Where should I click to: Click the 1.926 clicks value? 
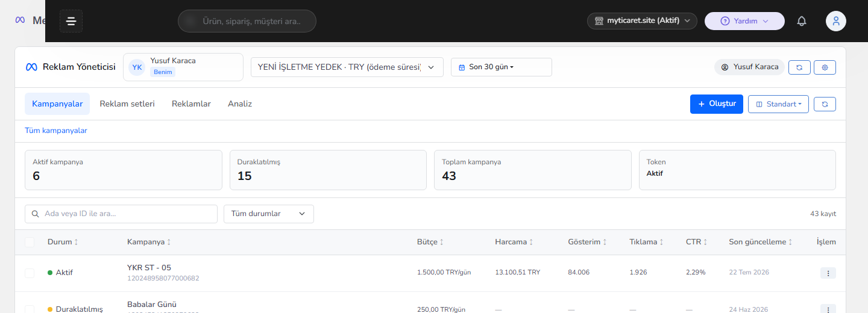[638, 273]
